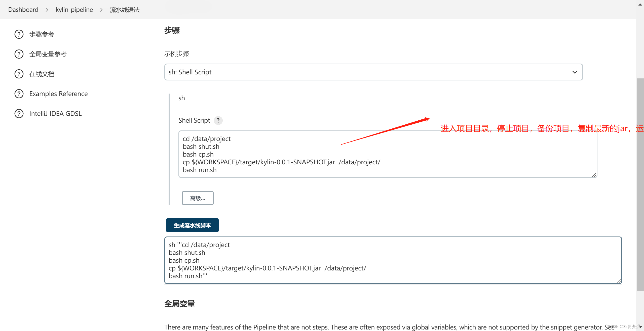The image size is (644, 331).
Task: Click the help icon beside 在线文档
Action: pyautogui.click(x=19, y=74)
